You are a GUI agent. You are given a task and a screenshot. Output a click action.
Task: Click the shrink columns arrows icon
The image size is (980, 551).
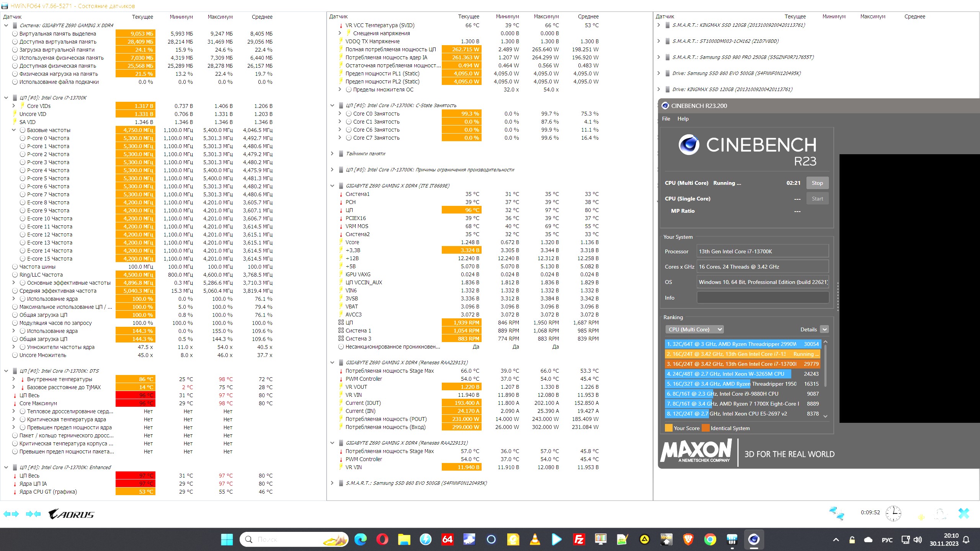pyautogui.click(x=33, y=514)
